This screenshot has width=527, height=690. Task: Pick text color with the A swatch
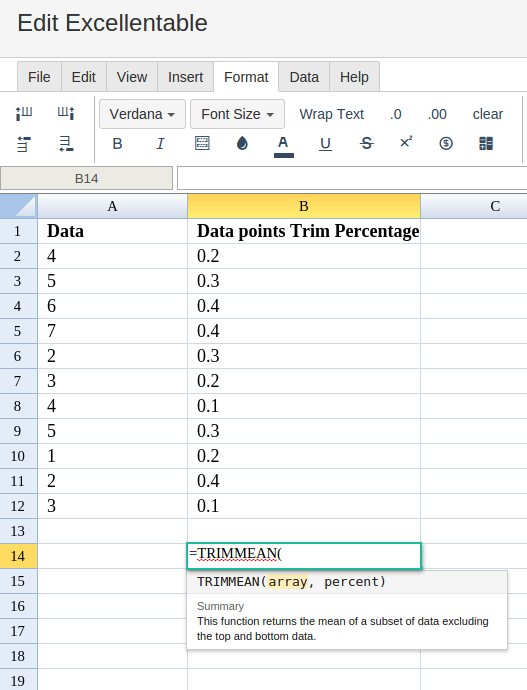(x=283, y=146)
